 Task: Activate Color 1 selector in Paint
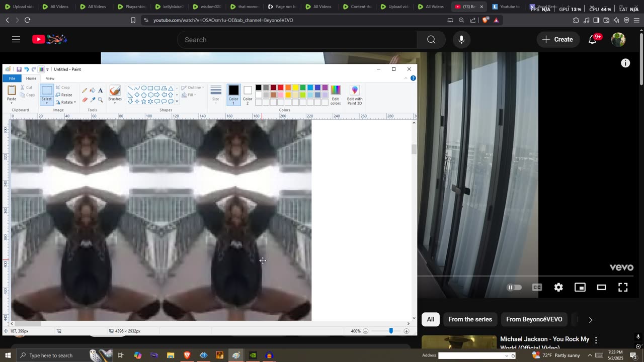pyautogui.click(x=233, y=95)
